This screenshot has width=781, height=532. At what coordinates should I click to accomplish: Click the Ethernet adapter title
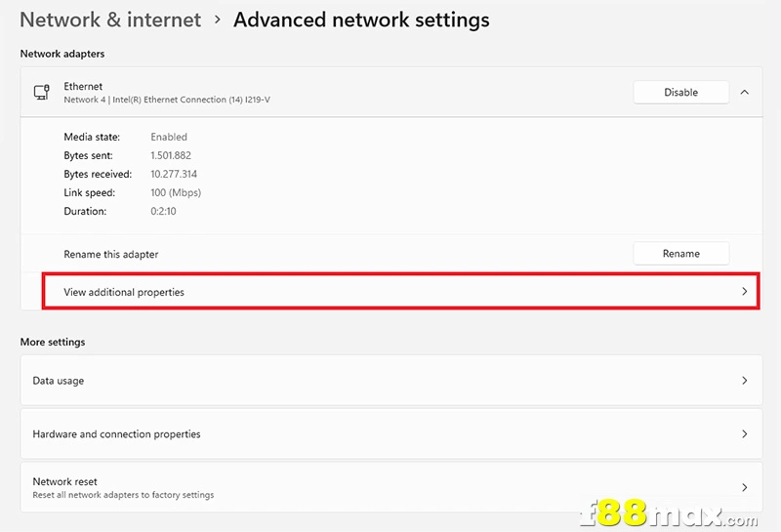83,86
